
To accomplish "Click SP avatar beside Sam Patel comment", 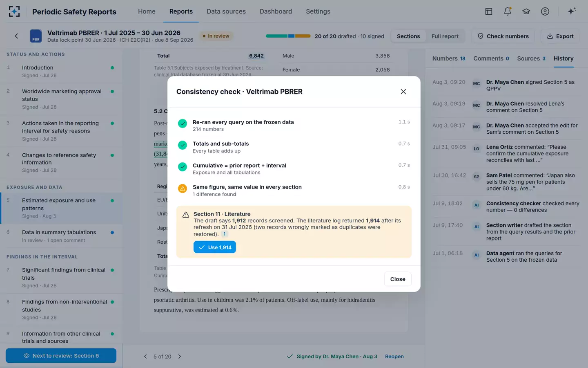I will (x=477, y=177).
